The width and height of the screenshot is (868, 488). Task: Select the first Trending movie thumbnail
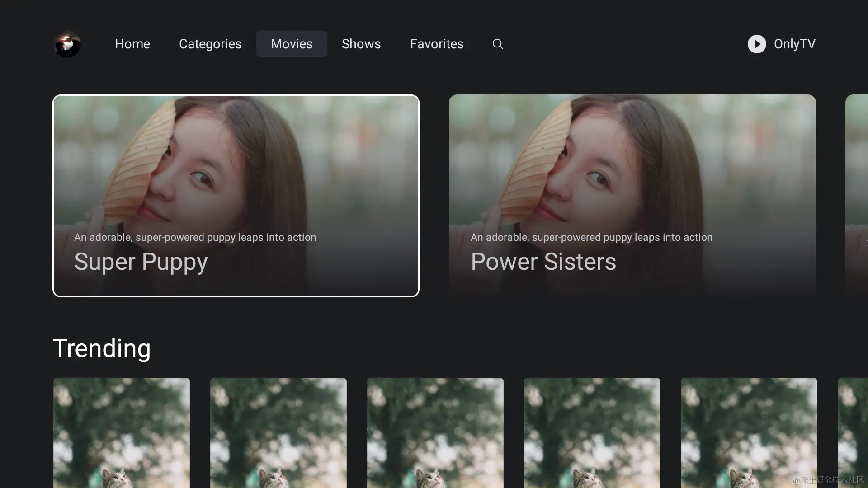click(122, 432)
